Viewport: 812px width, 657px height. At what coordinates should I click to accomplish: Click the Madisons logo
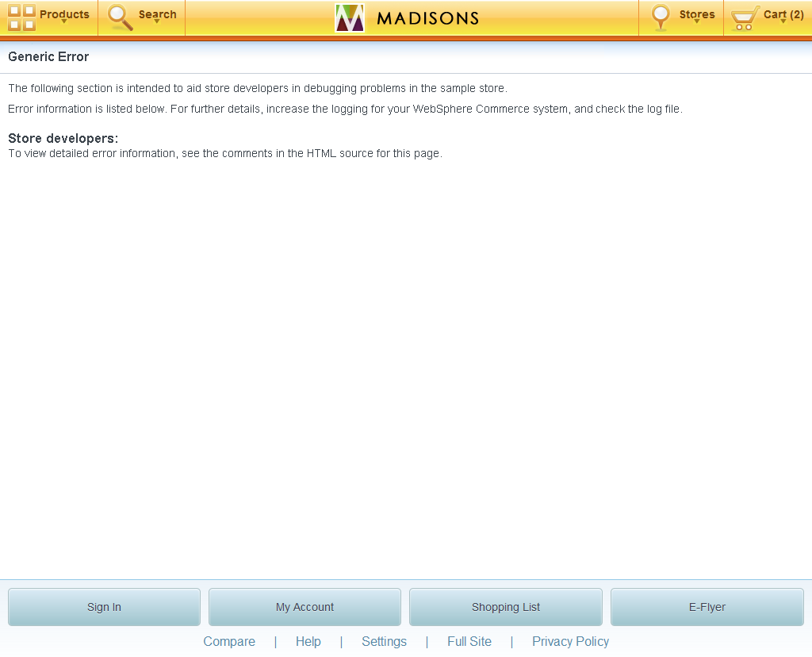(x=407, y=17)
